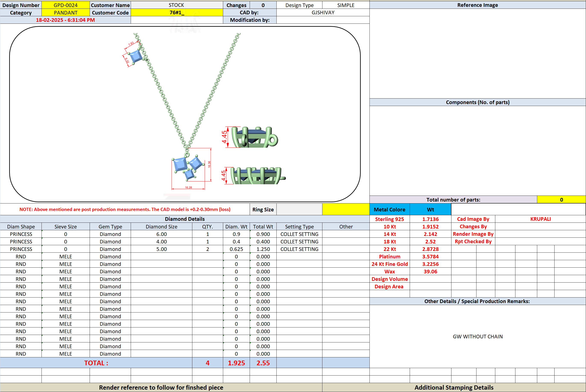
Task: Click the GW WITHOUT CHAIN remark
Action: pyautogui.click(x=477, y=336)
